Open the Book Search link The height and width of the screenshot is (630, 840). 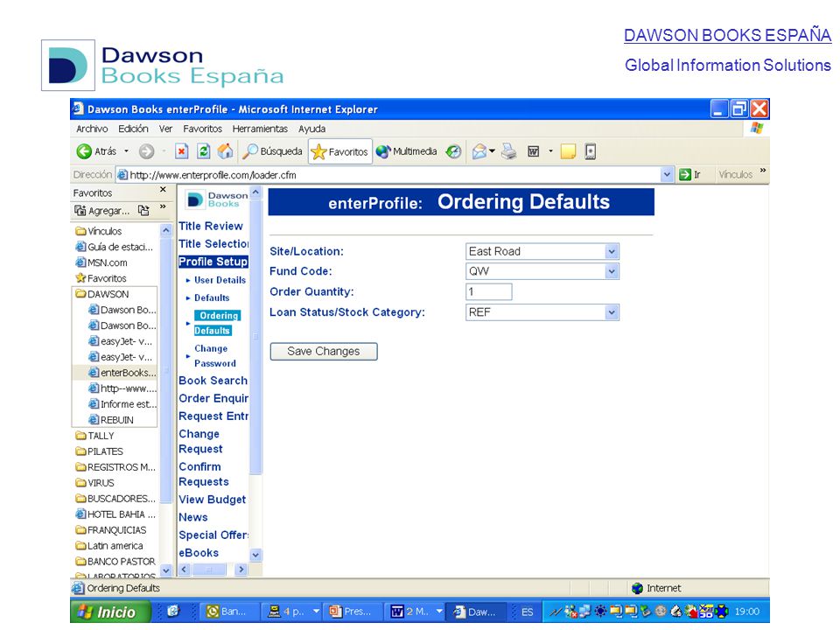[x=213, y=381]
